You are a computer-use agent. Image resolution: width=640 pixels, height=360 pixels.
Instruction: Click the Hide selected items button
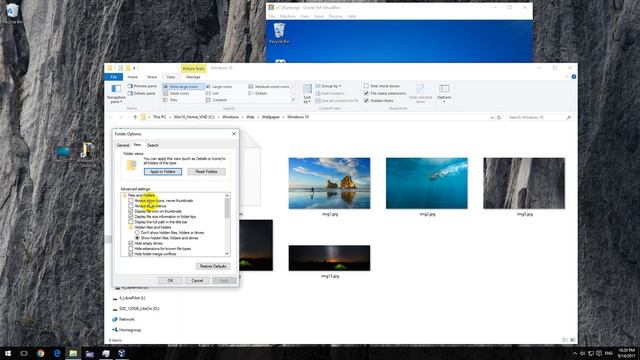(x=420, y=93)
